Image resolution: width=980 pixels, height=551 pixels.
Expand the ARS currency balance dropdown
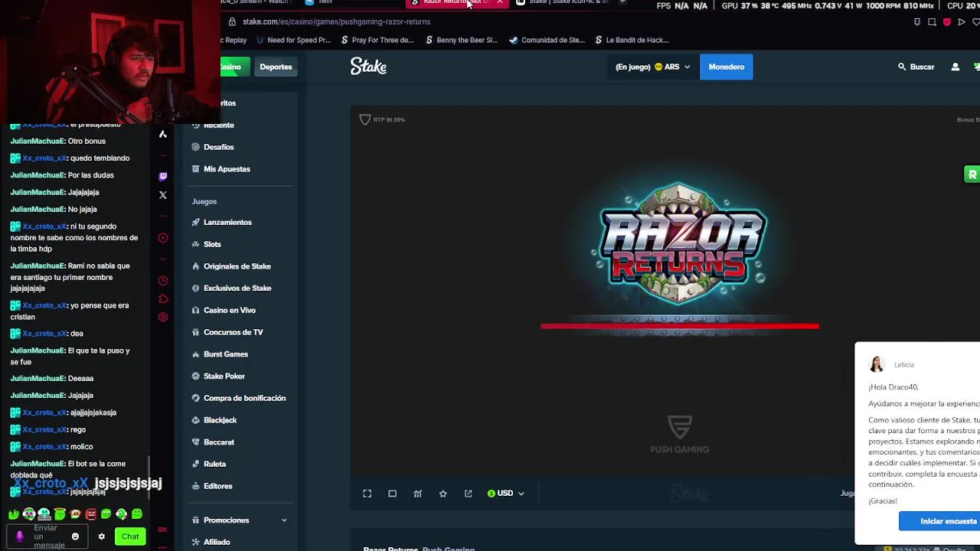click(652, 67)
